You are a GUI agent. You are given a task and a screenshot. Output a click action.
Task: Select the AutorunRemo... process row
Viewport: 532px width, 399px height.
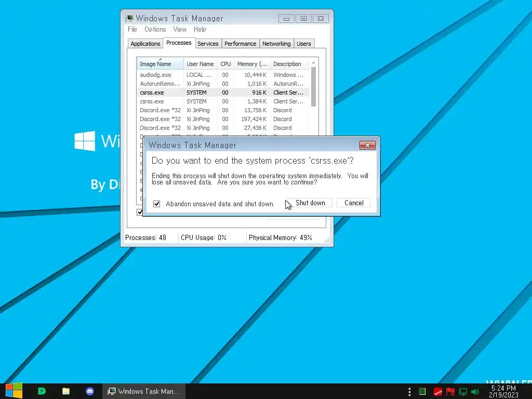tap(223, 84)
